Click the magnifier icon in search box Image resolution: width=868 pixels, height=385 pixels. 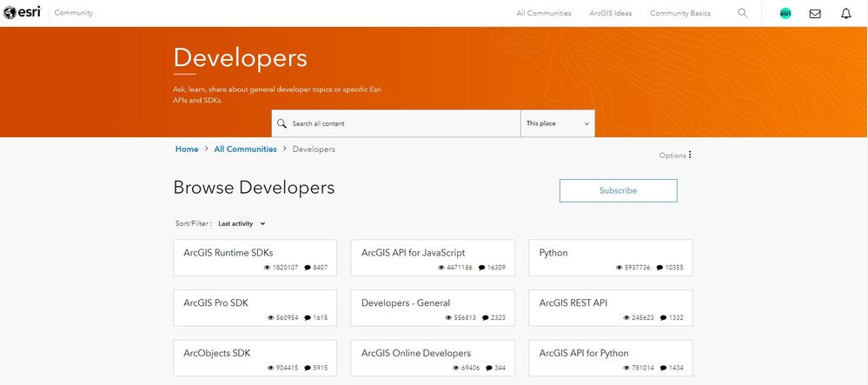click(x=282, y=123)
